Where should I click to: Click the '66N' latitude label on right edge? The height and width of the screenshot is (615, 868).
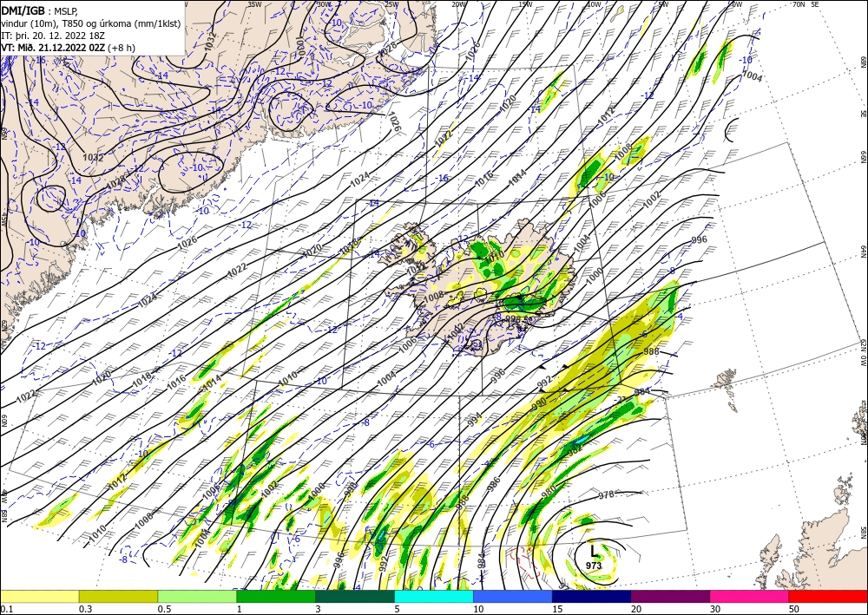click(x=863, y=158)
